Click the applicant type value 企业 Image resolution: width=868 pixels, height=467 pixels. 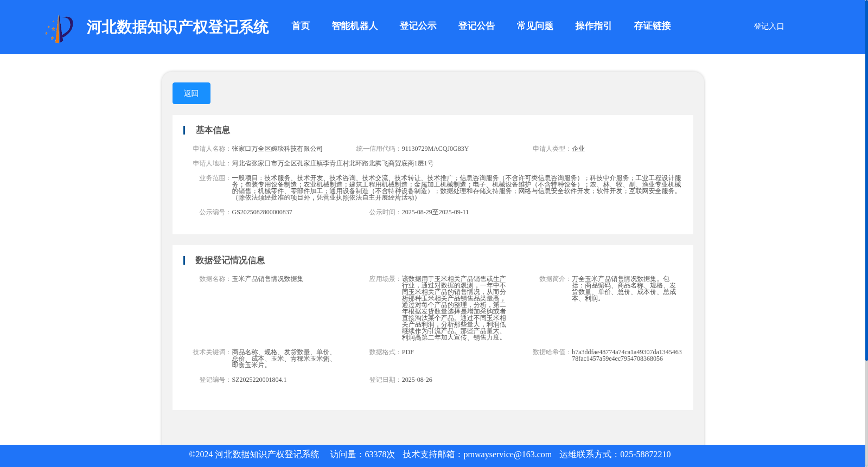(578, 149)
